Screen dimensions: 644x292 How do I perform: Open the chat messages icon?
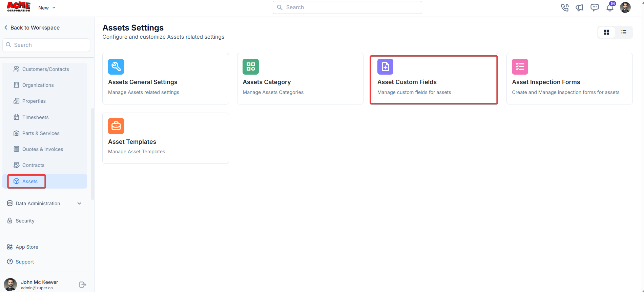coord(595,7)
